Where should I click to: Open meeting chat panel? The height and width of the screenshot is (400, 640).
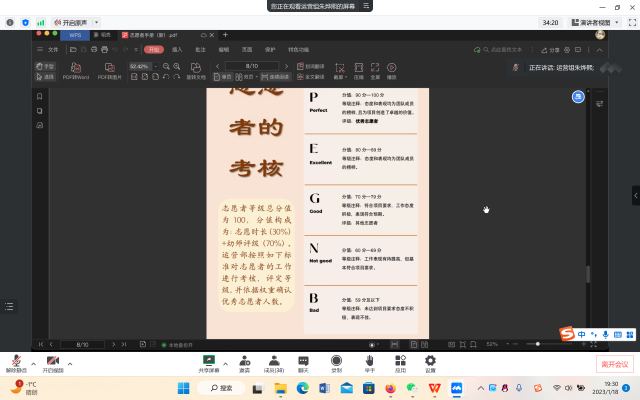(303, 362)
